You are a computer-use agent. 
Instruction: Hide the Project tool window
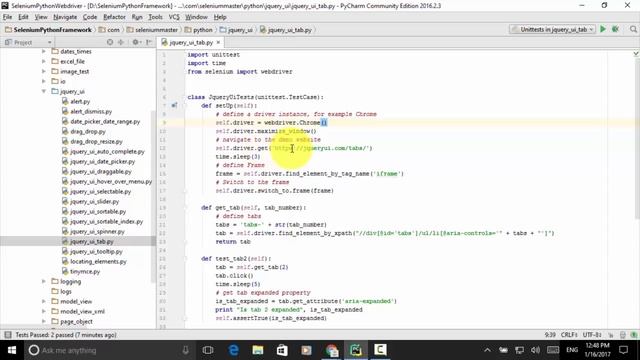(149, 42)
